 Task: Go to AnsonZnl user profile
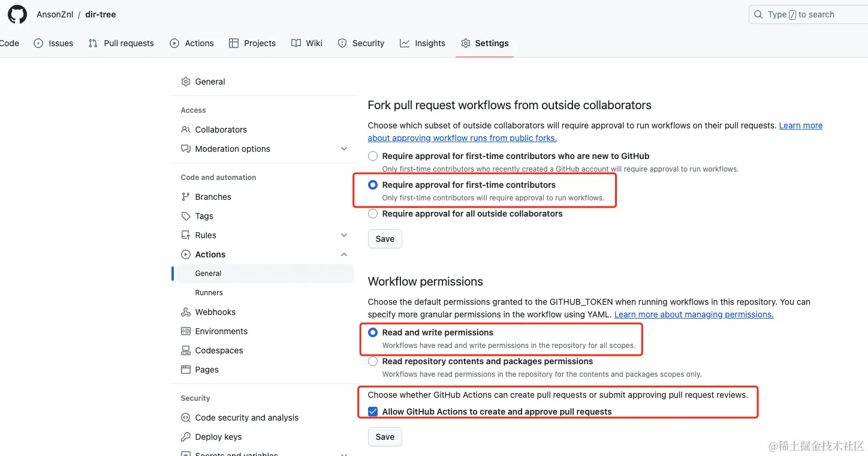pyautogui.click(x=55, y=14)
